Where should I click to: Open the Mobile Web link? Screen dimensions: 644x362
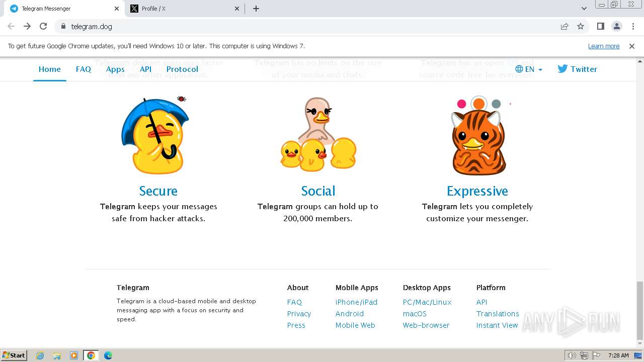click(355, 325)
